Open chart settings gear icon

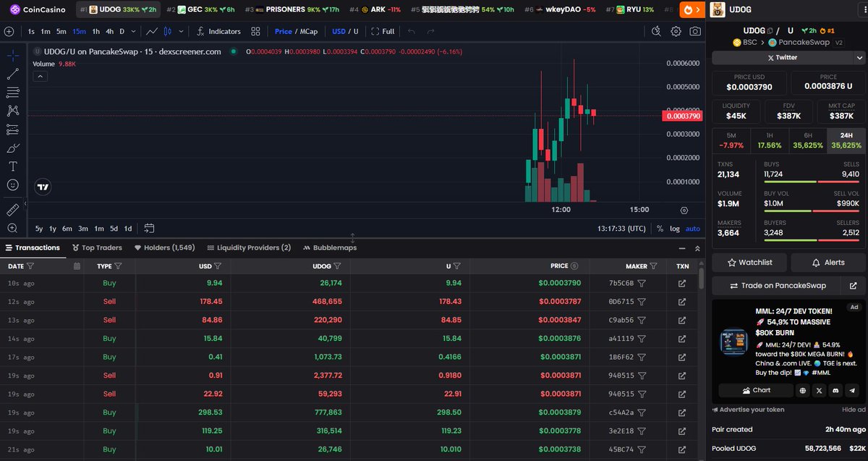676,31
